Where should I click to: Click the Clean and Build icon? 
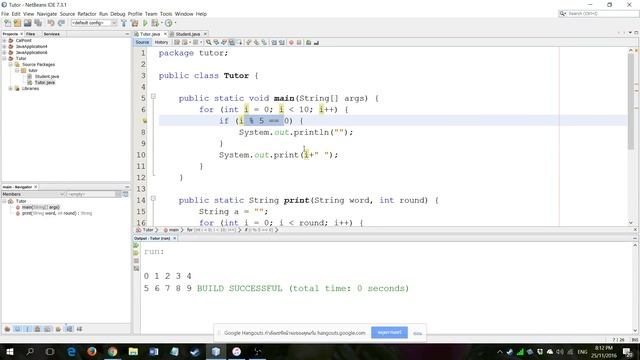coord(134,23)
